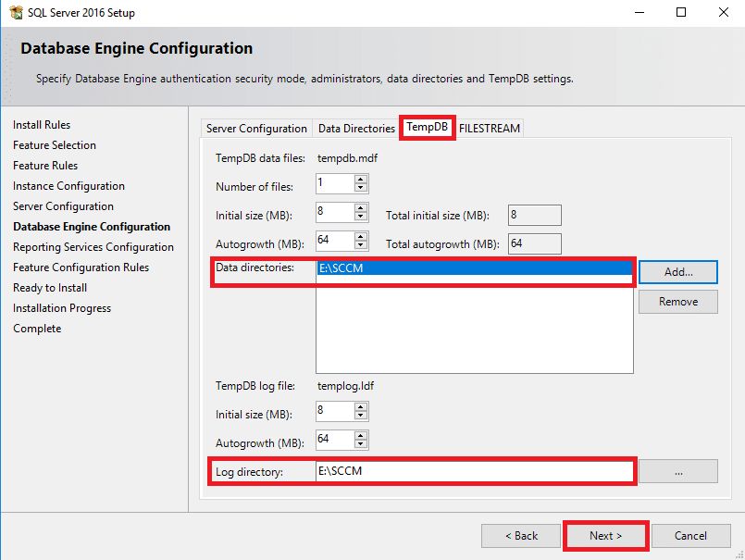The image size is (745, 560).
Task: Click data files Initial size field
Action: click(335, 212)
